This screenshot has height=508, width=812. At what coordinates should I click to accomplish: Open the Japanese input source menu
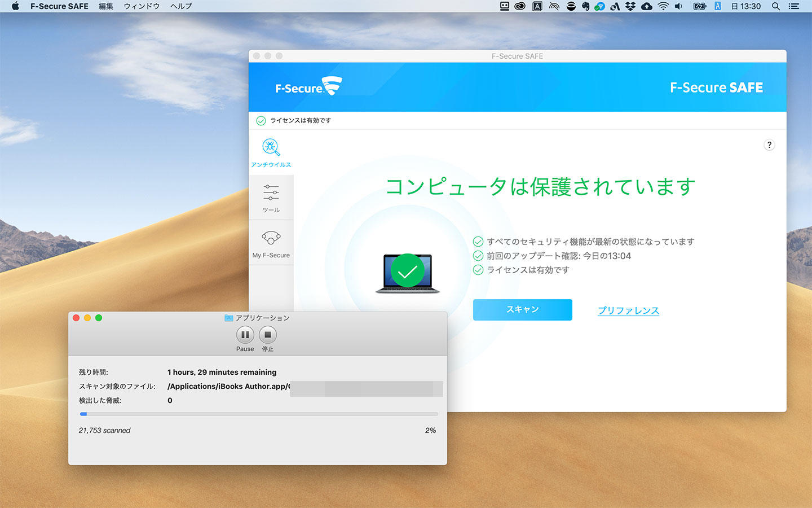tap(718, 6)
